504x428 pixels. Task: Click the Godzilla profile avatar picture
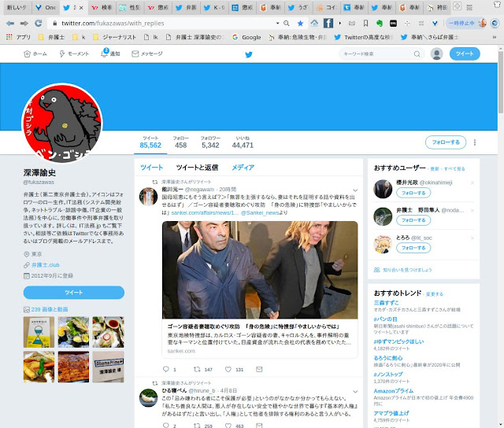(62, 124)
